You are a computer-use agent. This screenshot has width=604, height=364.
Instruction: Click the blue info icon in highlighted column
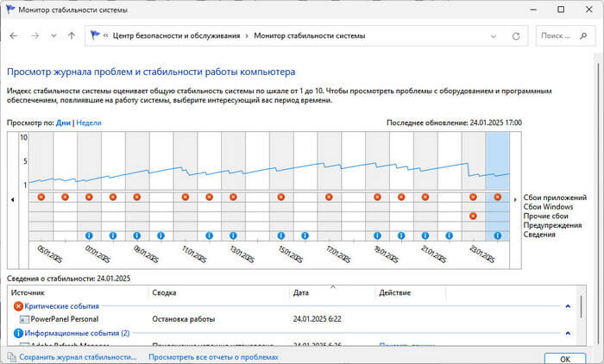pos(497,235)
